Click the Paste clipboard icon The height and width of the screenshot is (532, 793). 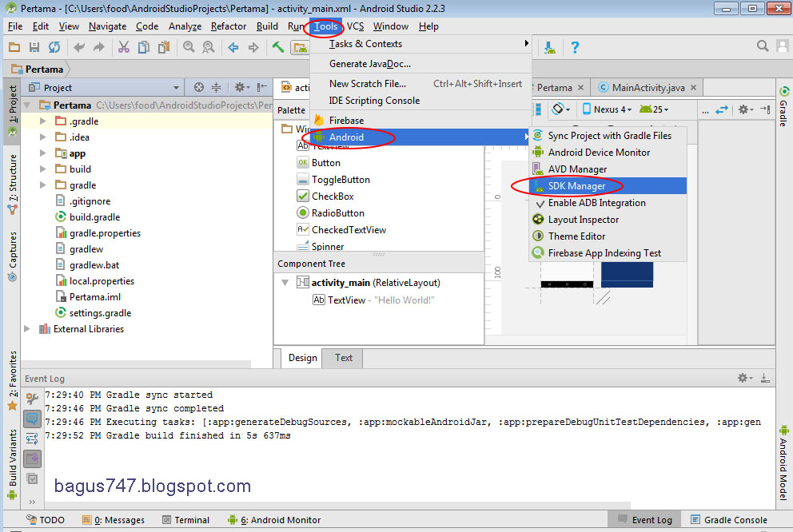(x=163, y=47)
